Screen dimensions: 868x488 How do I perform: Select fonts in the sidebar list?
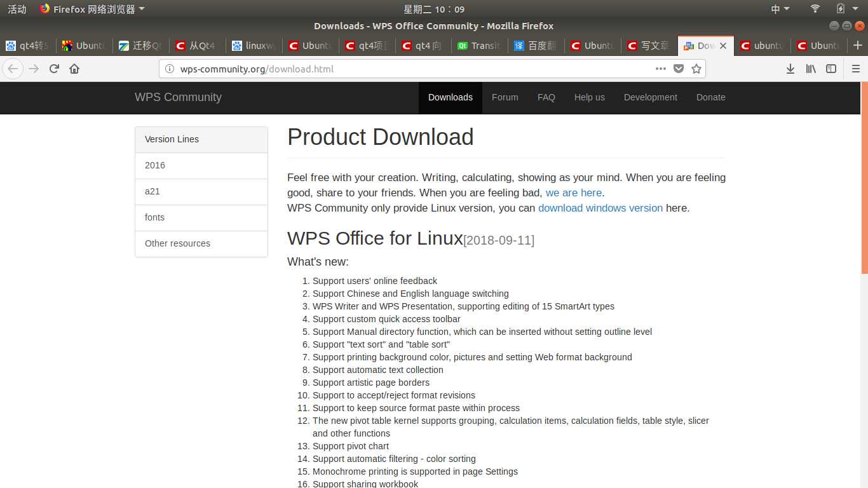pyautogui.click(x=201, y=217)
